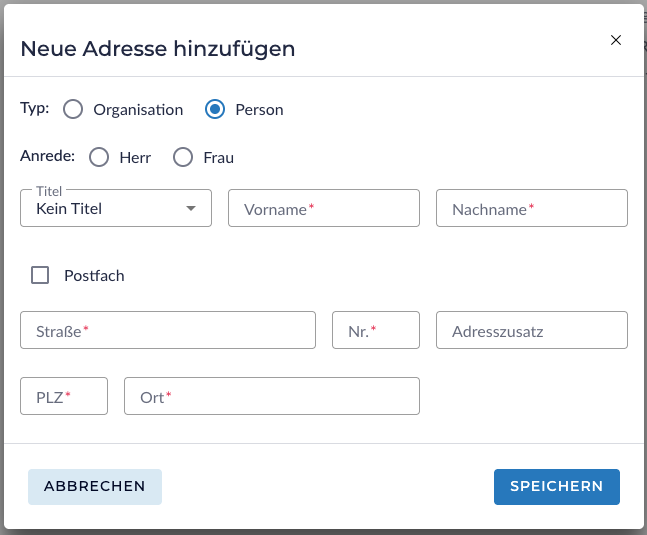
Task: Focus the Adresszusatz field
Action: [x=531, y=331]
